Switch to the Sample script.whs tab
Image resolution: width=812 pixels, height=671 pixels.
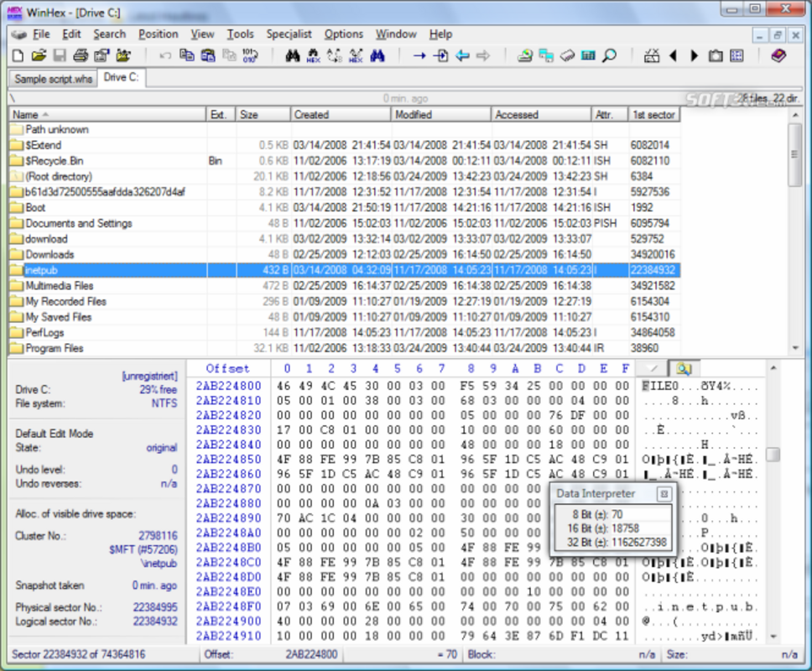52,77
